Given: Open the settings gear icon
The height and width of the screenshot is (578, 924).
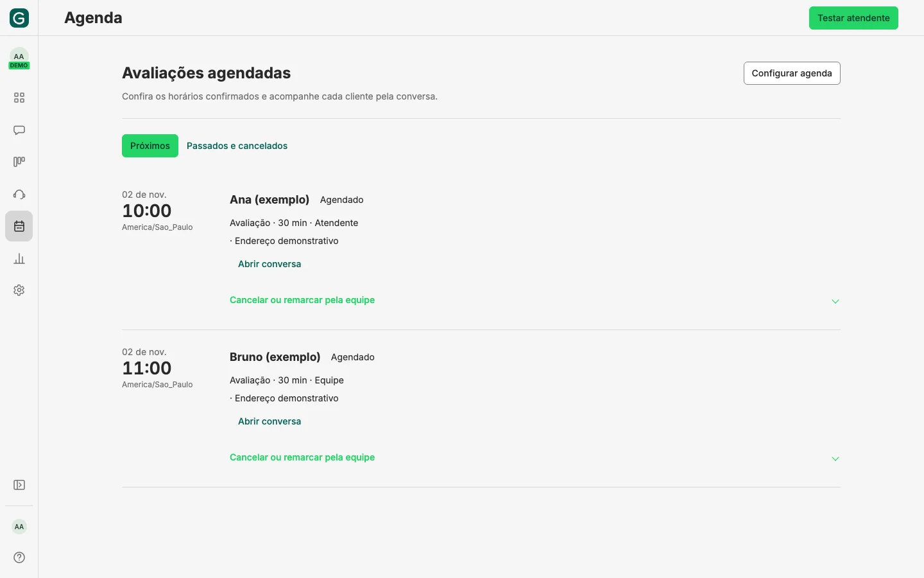Looking at the screenshot, I should [19, 290].
